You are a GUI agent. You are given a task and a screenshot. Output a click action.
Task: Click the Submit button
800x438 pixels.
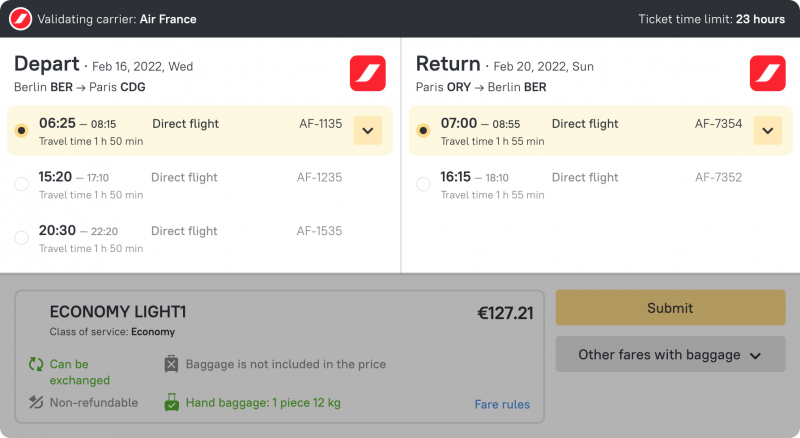(x=670, y=308)
